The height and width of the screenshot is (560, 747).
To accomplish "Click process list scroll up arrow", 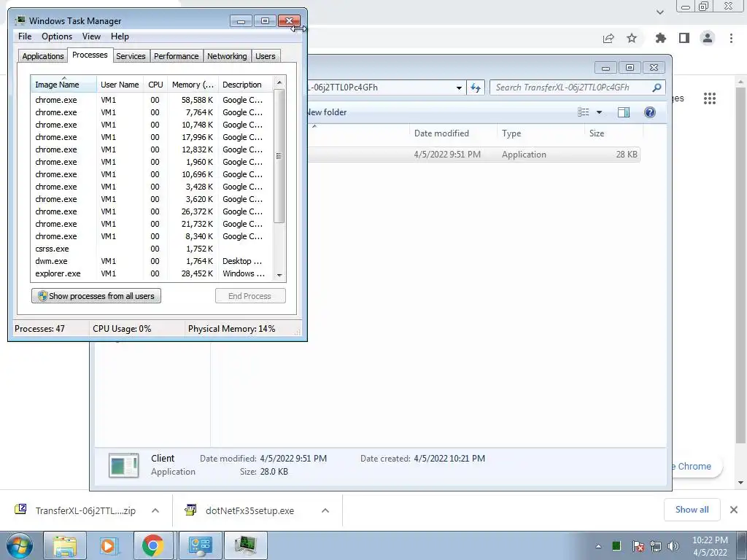I will (x=279, y=82).
